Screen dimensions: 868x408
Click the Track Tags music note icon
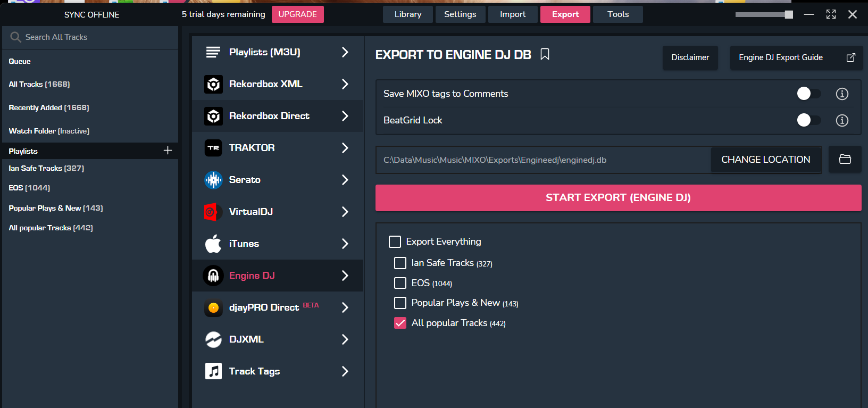click(x=213, y=371)
